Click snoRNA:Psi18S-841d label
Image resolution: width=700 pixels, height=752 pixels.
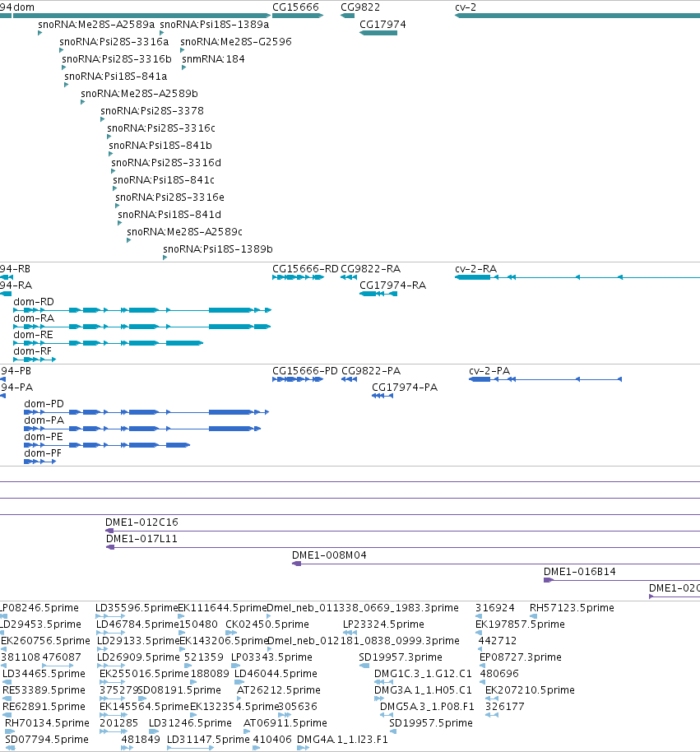pyautogui.click(x=169, y=215)
